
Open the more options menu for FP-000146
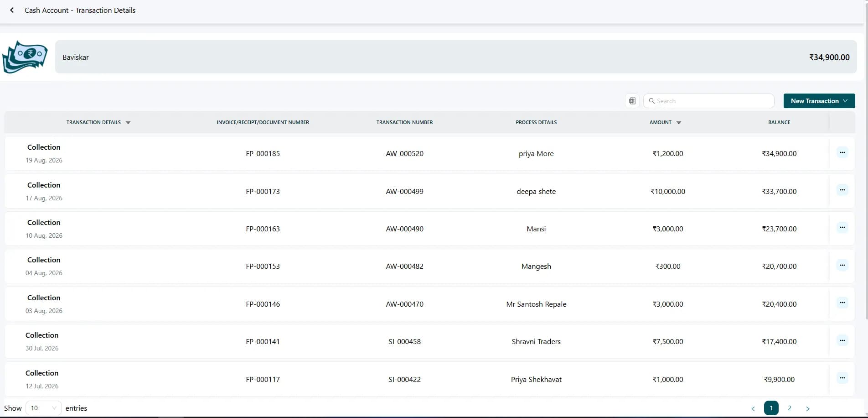click(x=842, y=303)
